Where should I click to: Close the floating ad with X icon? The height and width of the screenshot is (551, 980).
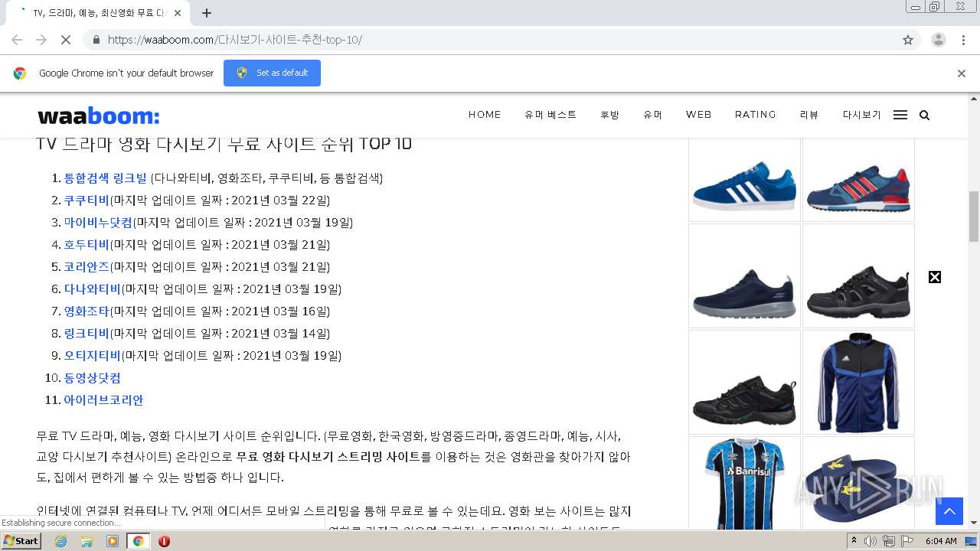[935, 277]
